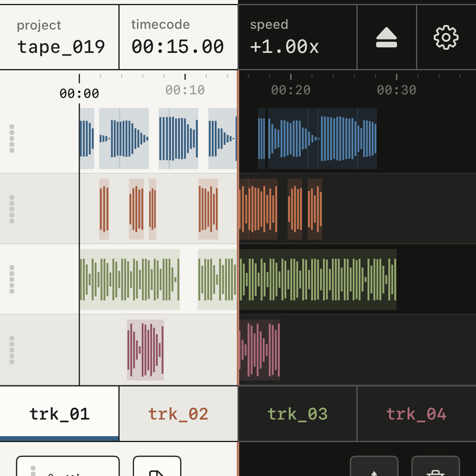Select the trk_03 tab
The width and height of the screenshot is (476, 476).
[x=298, y=414]
